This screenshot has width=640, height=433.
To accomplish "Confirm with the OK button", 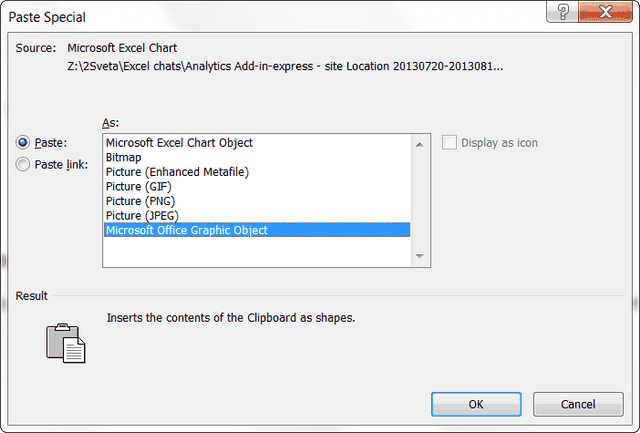I will coord(476,404).
